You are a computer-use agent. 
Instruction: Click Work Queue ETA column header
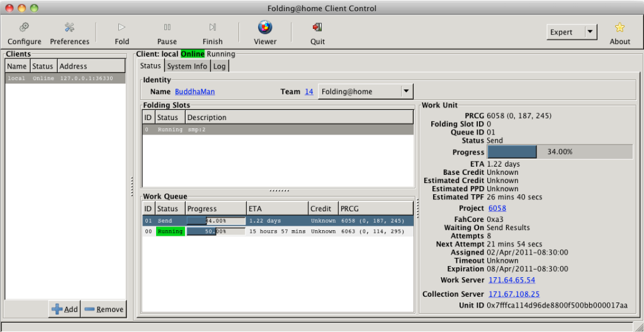(x=277, y=209)
